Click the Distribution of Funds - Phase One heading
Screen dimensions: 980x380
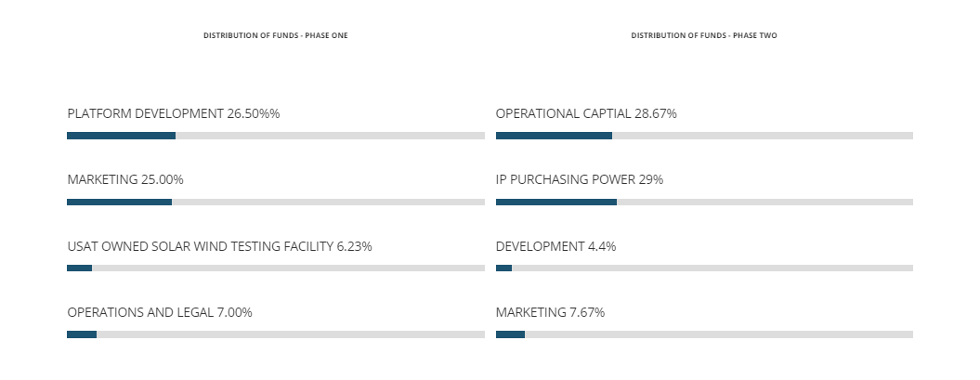point(276,35)
